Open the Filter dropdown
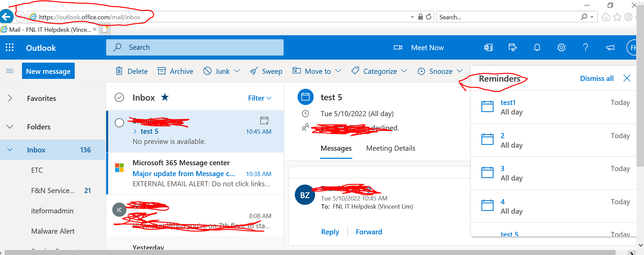 click(260, 98)
